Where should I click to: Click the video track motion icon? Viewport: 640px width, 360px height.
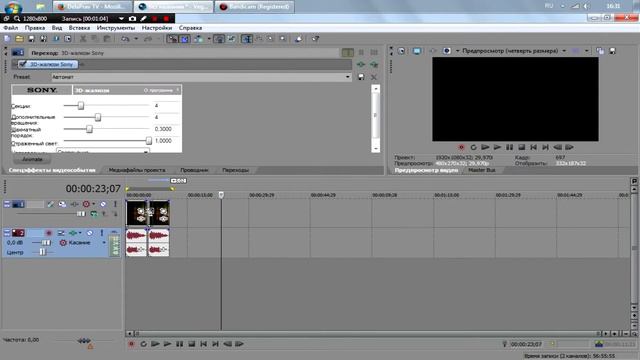coord(62,204)
